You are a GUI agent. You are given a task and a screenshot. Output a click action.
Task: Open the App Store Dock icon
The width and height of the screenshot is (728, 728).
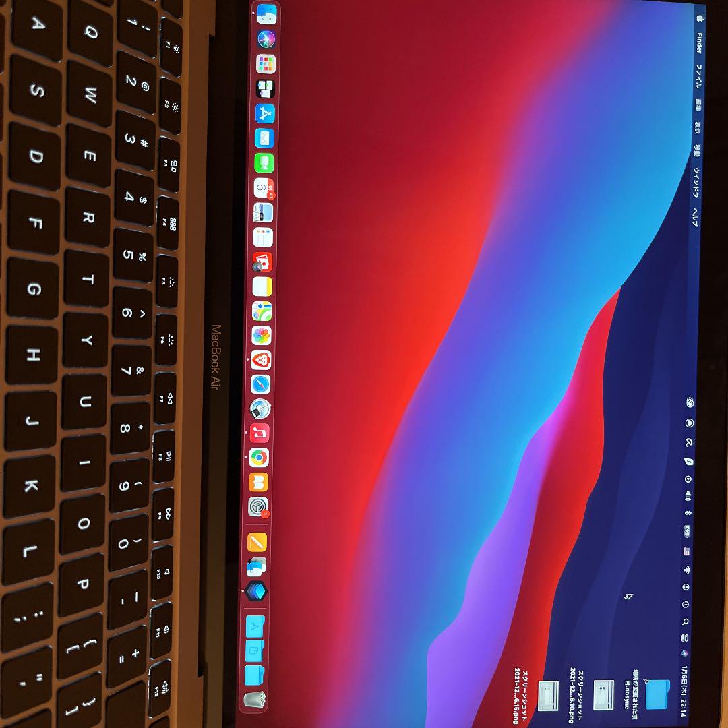265,114
